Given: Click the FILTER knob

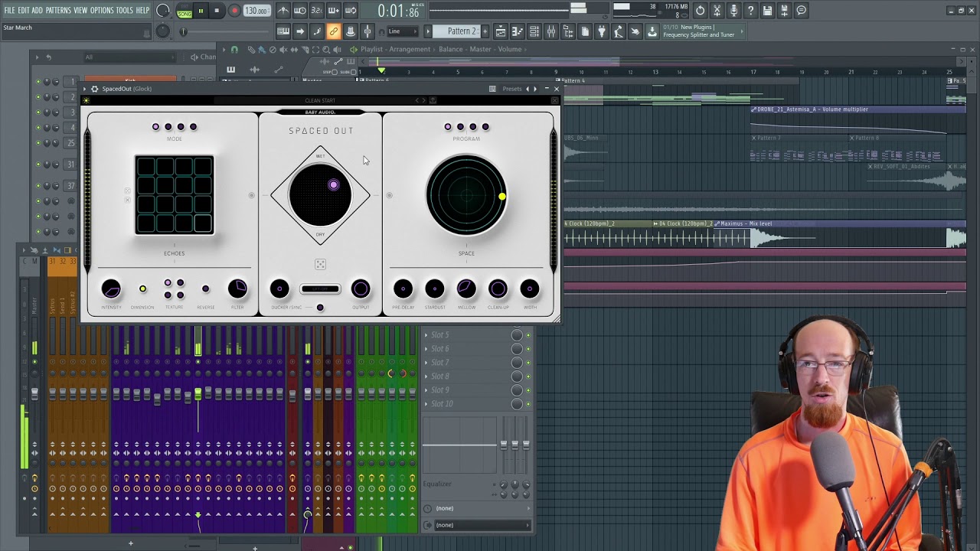Looking at the screenshot, I should tap(237, 289).
